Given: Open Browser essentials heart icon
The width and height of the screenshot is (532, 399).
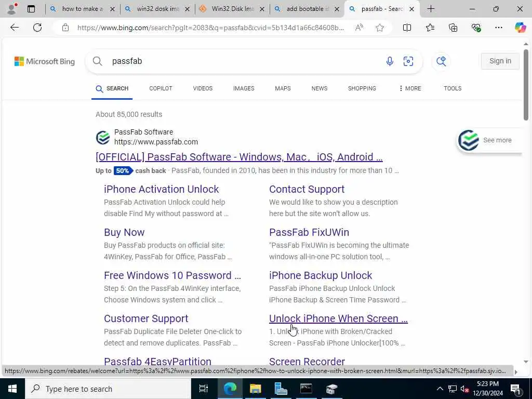Looking at the screenshot, I should [x=476, y=28].
